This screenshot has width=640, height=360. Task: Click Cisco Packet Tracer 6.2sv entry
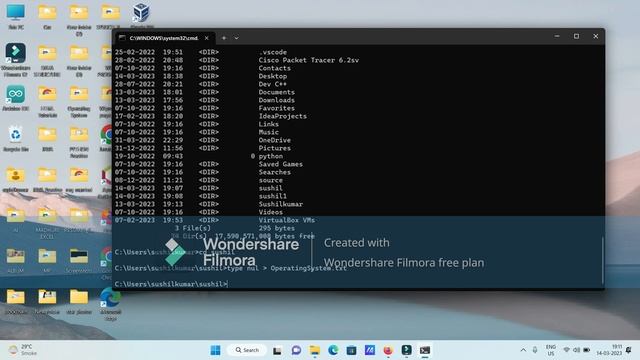309,60
